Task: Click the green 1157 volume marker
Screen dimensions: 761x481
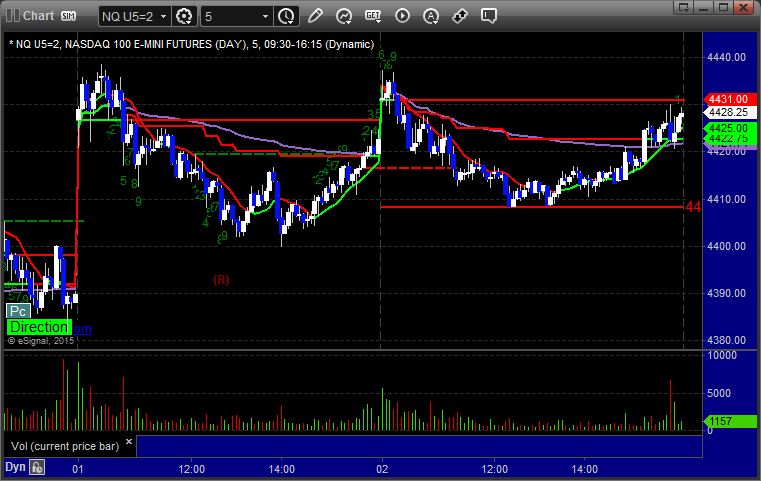Action: click(x=729, y=421)
